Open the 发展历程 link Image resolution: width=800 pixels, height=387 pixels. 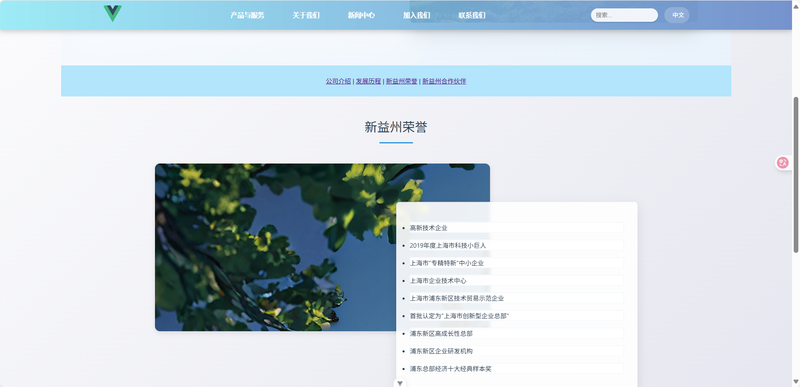[x=368, y=81]
